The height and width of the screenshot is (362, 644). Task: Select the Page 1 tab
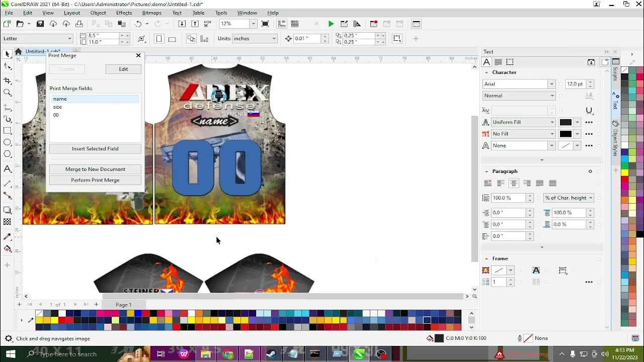[124, 305]
